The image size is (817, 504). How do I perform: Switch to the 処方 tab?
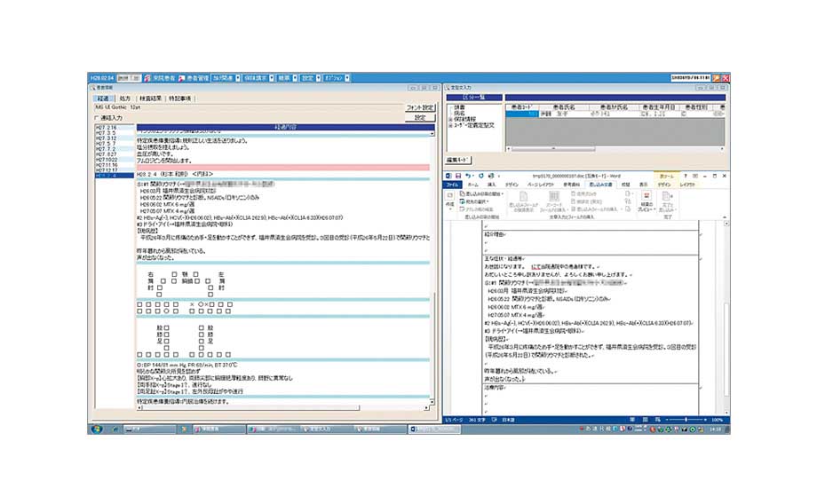pos(125,98)
